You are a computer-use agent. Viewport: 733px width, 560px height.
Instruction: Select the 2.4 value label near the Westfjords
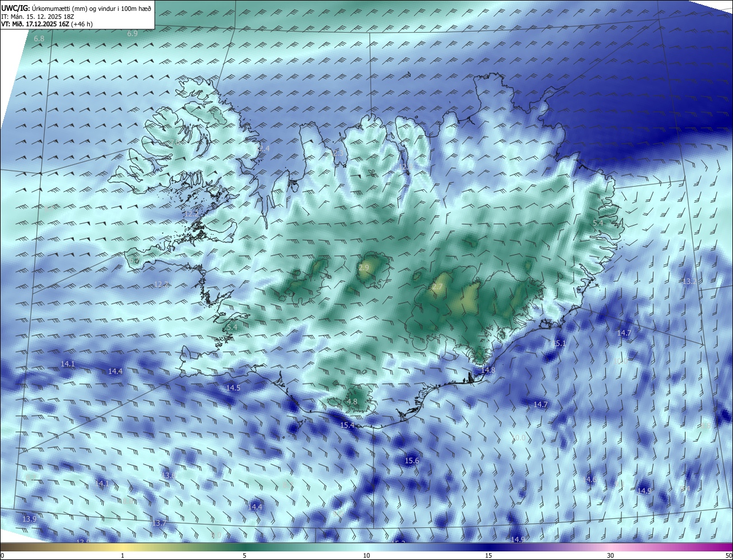coord(263,148)
